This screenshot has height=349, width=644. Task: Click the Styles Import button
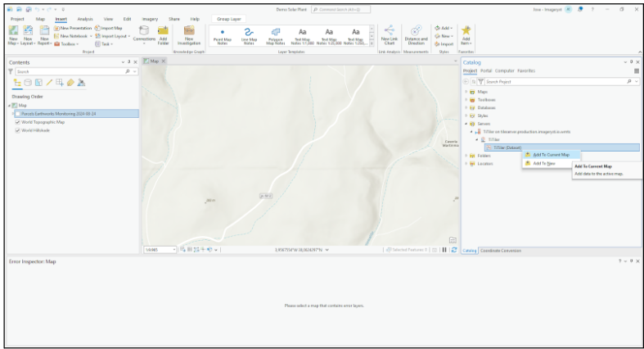coord(444,44)
